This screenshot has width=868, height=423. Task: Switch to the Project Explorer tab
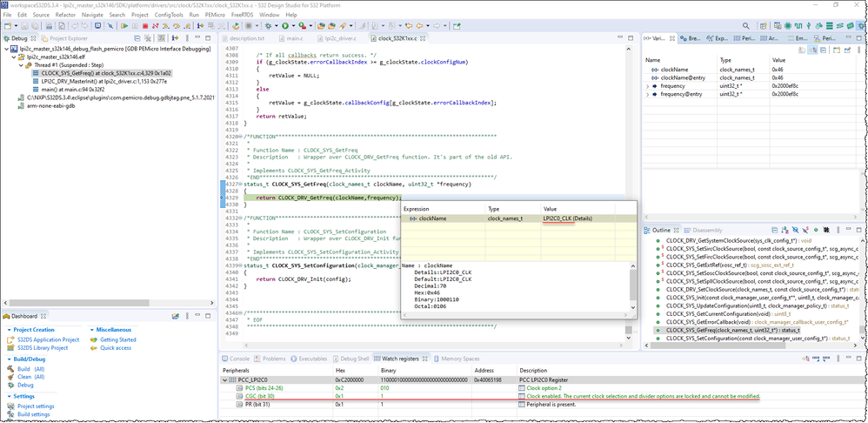(68, 38)
